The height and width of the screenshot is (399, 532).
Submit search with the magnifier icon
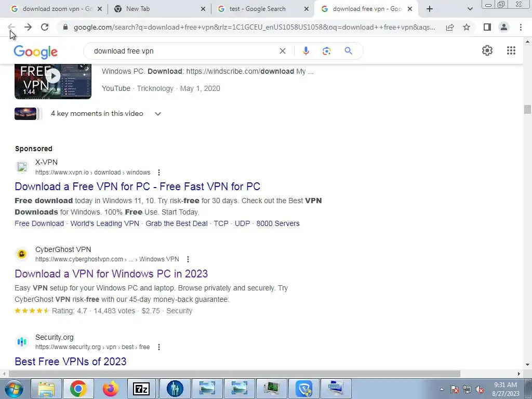[348, 51]
